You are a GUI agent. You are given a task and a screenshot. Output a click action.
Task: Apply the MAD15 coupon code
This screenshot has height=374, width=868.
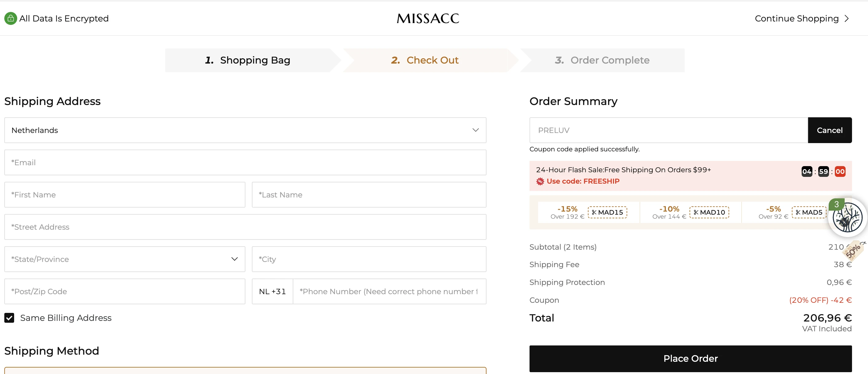pos(607,212)
